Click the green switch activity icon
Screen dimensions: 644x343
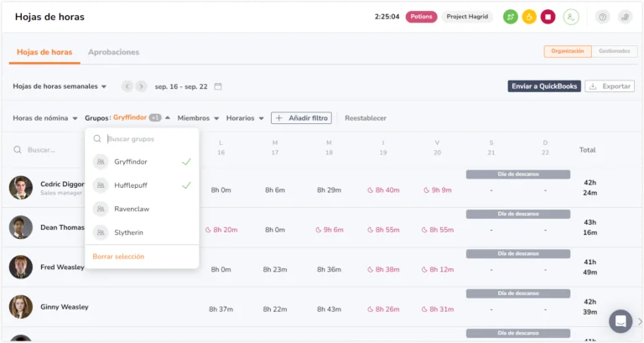pyautogui.click(x=510, y=17)
